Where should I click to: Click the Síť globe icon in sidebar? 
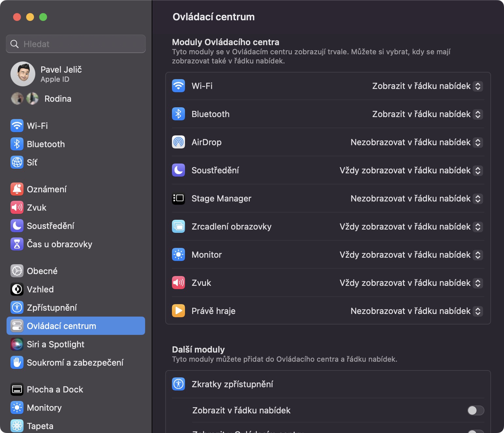pyautogui.click(x=17, y=162)
